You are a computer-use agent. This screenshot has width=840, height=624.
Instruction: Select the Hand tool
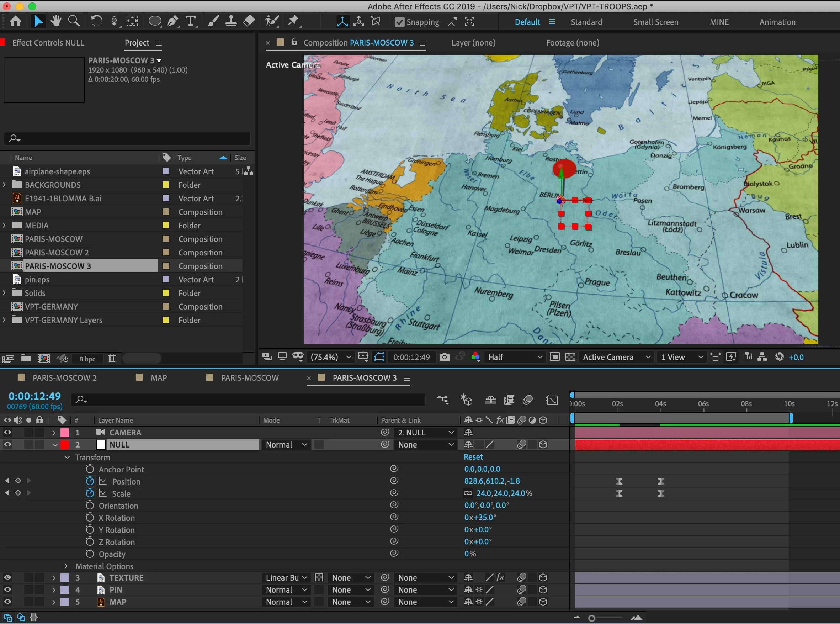click(x=56, y=21)
